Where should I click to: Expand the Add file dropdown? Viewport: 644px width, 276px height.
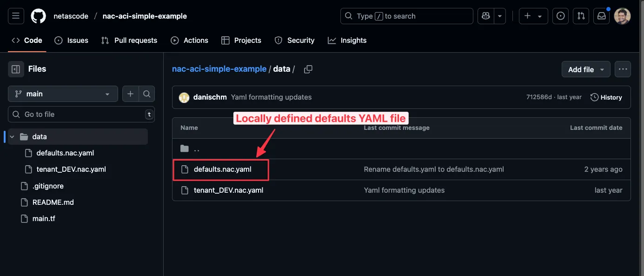(585, 69)
